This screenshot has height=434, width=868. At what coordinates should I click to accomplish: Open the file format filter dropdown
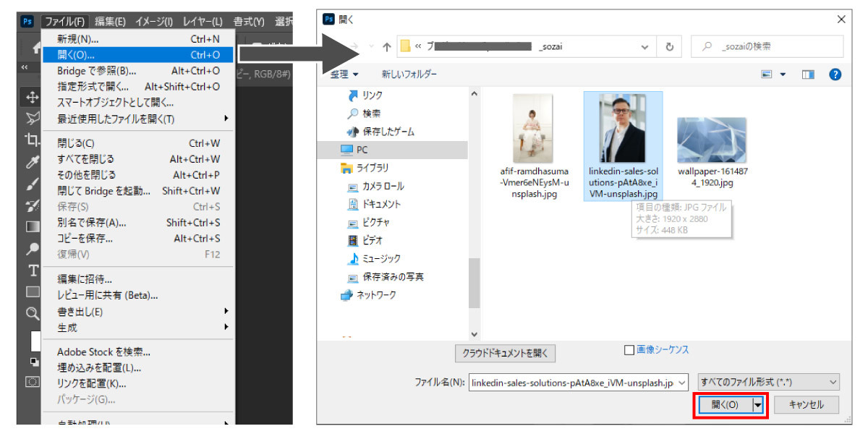[x=768, y=382]
